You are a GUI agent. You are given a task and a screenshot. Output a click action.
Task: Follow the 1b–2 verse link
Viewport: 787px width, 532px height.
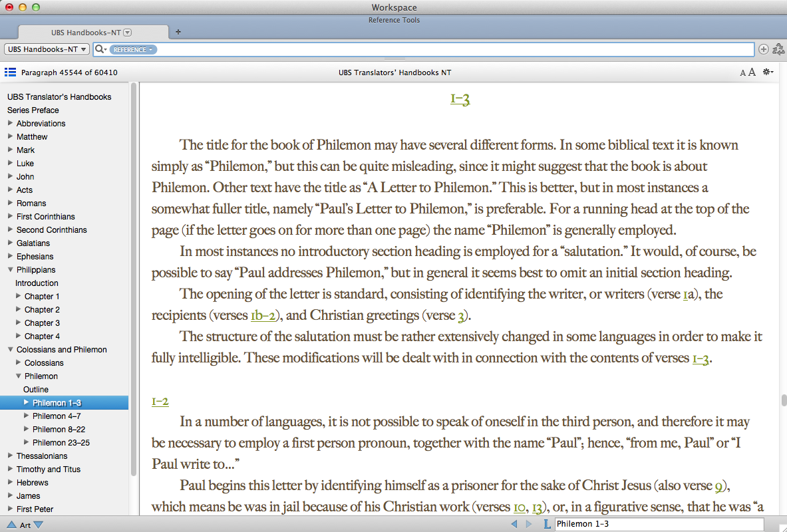point(263,315)
